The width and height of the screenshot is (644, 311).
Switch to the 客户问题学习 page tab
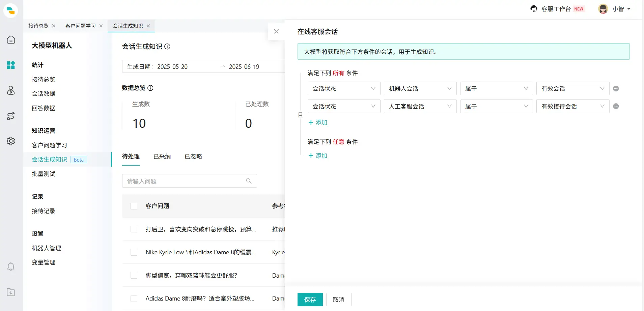pos(81,26)
